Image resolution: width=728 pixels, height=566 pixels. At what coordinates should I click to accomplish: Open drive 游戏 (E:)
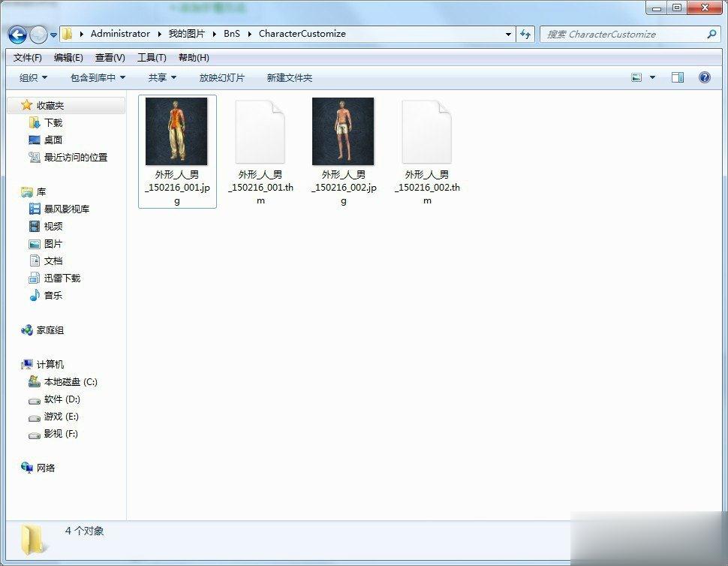click(x=61, y=417)
